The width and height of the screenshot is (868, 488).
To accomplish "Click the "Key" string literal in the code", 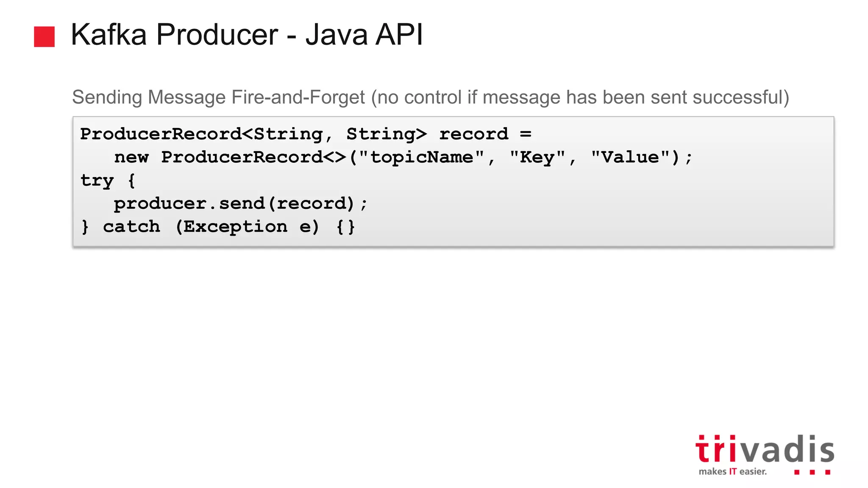I will click(537, 157).
